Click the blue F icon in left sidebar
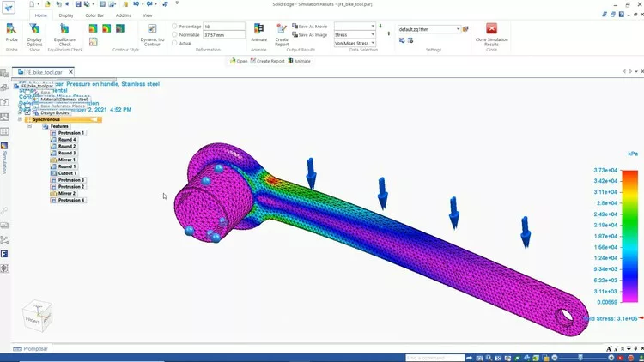 click(x=4, y=254)
